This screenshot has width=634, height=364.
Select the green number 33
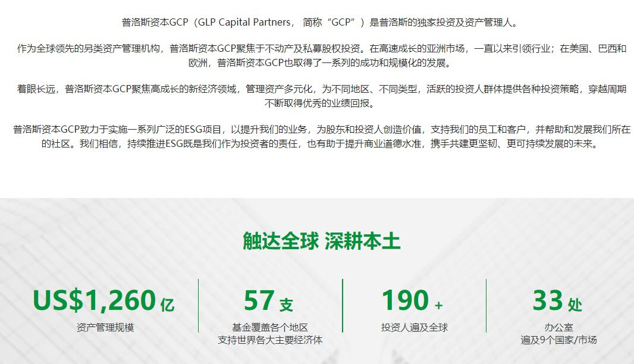[x=547, y=300]
